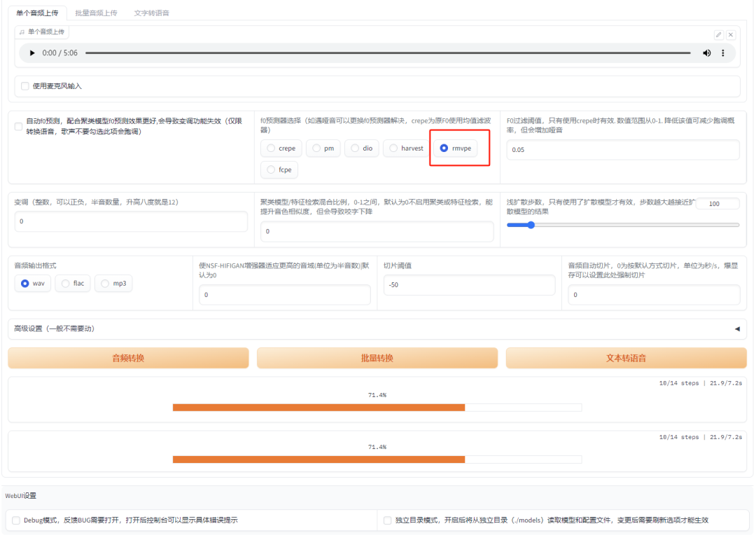756x540 pixels.
Task: Enable 使用麦克风输入 checkbox
Action: click(25, 86)
